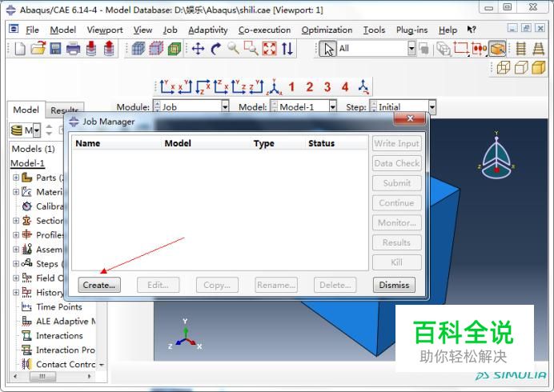Viewport: 554px width, 392px height.
Task: Apply saved view 3
Action: coord(327,87)
